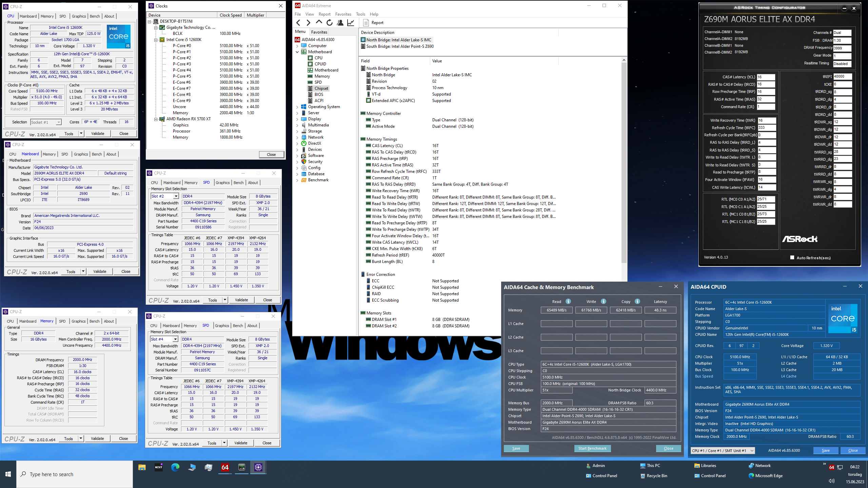Click Close in AIDA64 CPUID window
This screenshot has width=868, height=488.
853,450
